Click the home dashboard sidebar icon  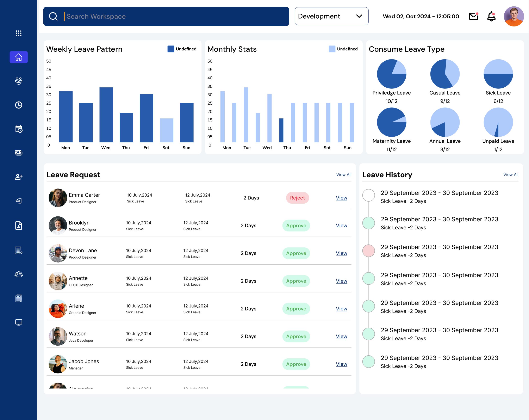coord(18,57)
